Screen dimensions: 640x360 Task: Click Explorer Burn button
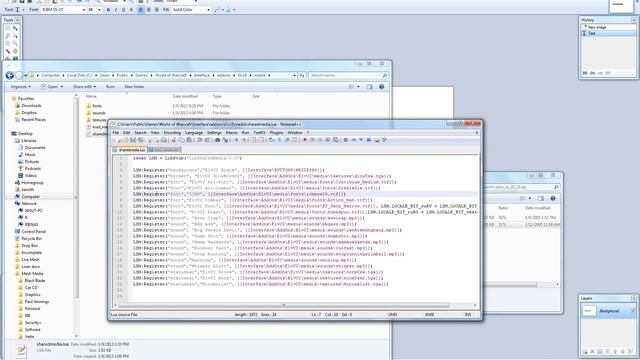(110, 87)
